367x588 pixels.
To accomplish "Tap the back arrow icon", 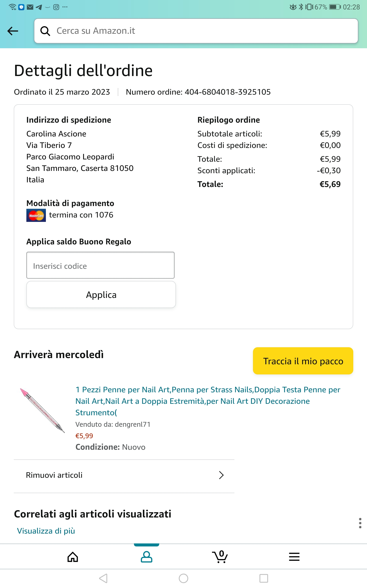I will pos(13,31).
